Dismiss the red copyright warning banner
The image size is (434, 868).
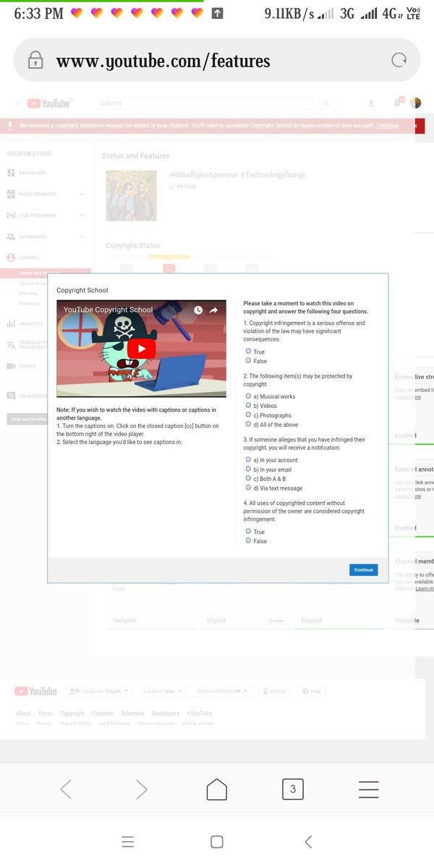415,126
